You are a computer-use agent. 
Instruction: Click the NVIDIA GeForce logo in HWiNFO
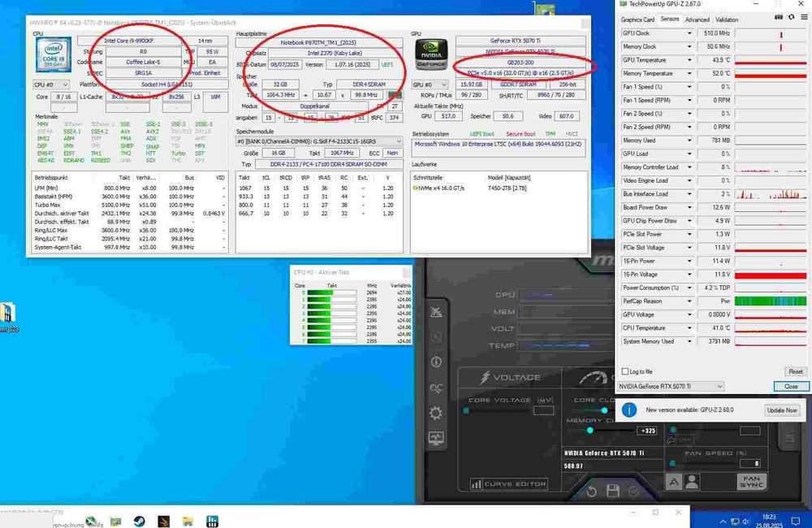431,54
